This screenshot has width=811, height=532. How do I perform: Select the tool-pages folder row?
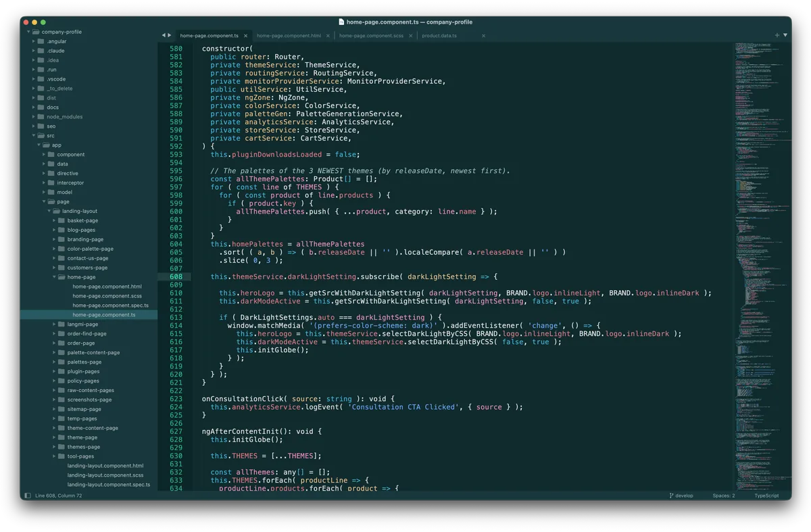[x=89, y=456]
